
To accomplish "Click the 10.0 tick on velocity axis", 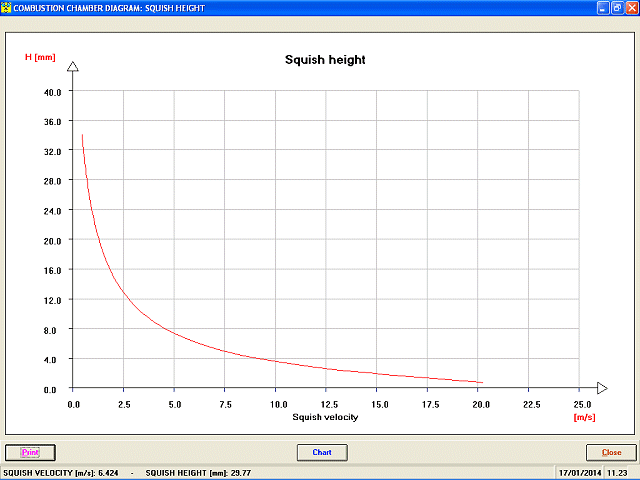I will tap(278, 404).
